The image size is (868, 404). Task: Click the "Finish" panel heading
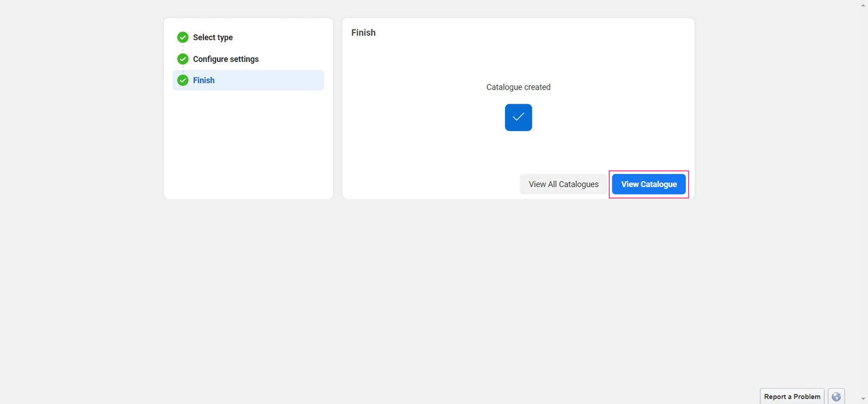[x=363, y=33]
